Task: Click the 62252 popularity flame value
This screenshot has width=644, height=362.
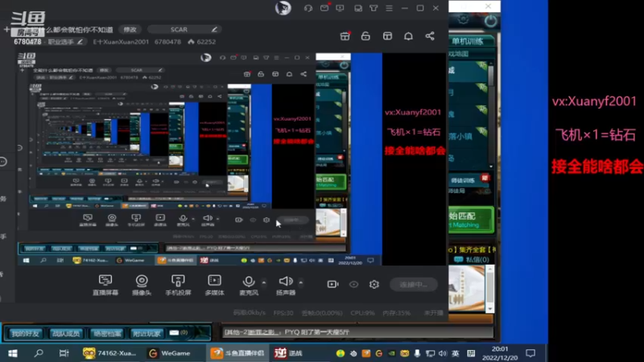Action: (x=202, y=42)
